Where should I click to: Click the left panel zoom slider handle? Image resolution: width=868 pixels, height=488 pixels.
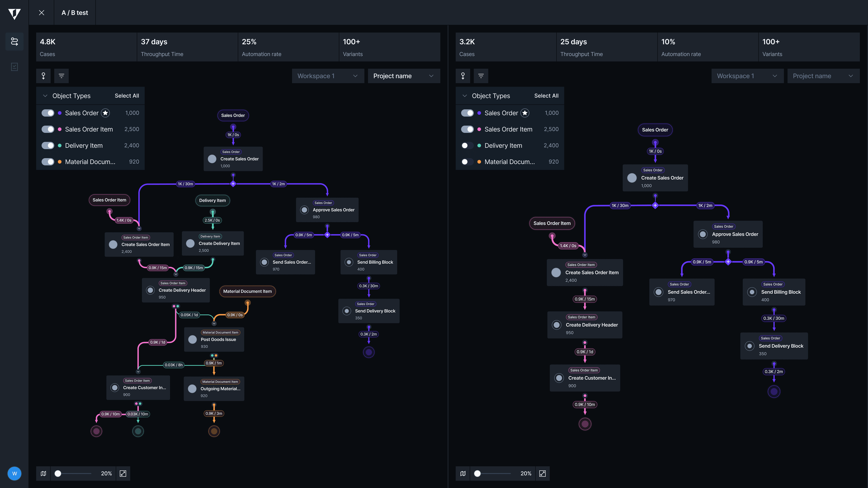click(58, 473)
